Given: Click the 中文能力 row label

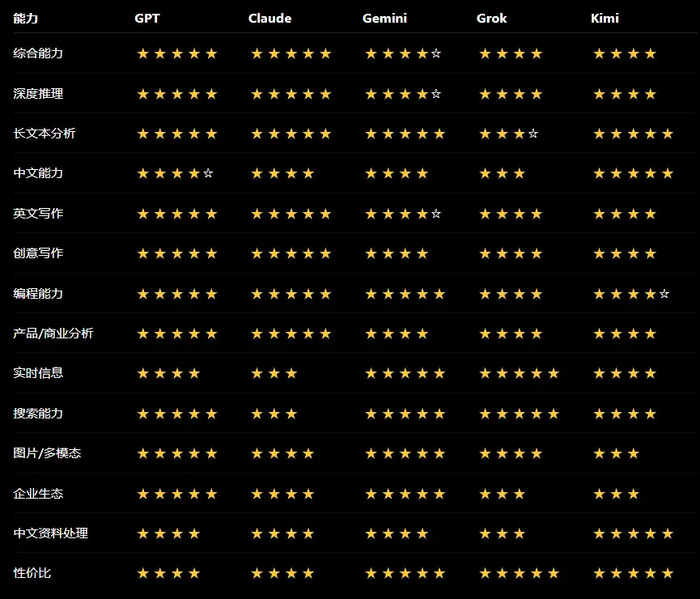Looking at the screenshot, I should 38,173.
